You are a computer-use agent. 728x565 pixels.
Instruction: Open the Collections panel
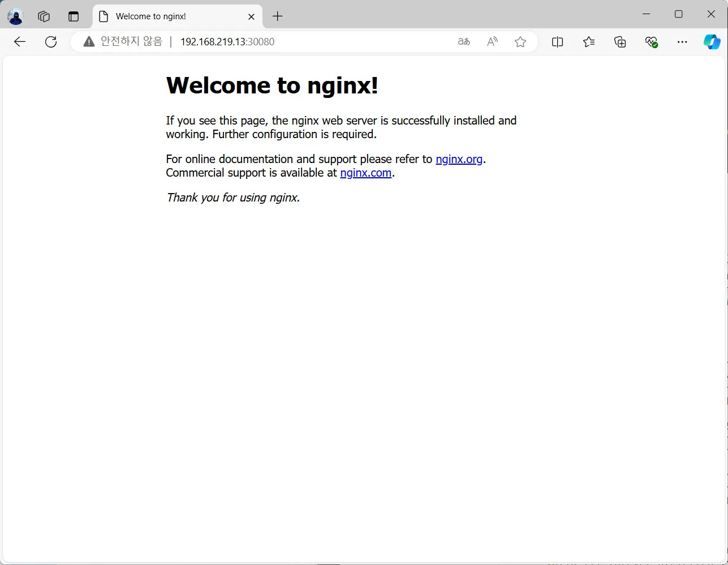click(619, 41)
